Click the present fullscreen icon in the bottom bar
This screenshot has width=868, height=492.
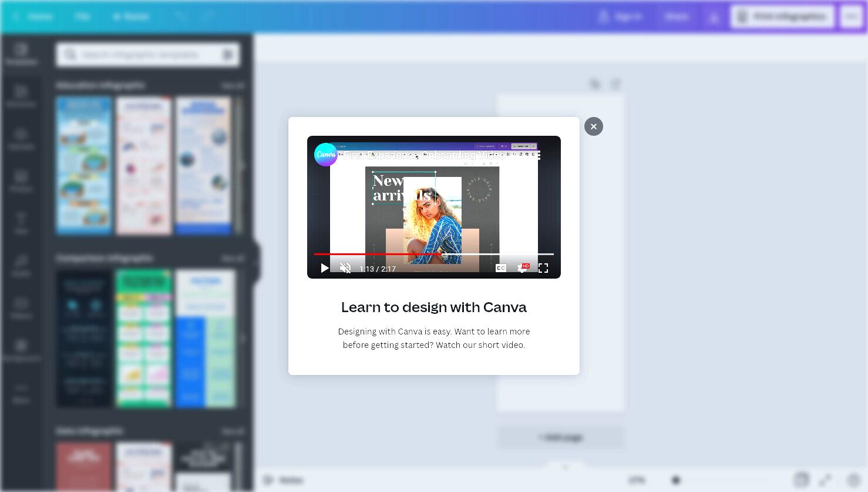tap(826, 480)
